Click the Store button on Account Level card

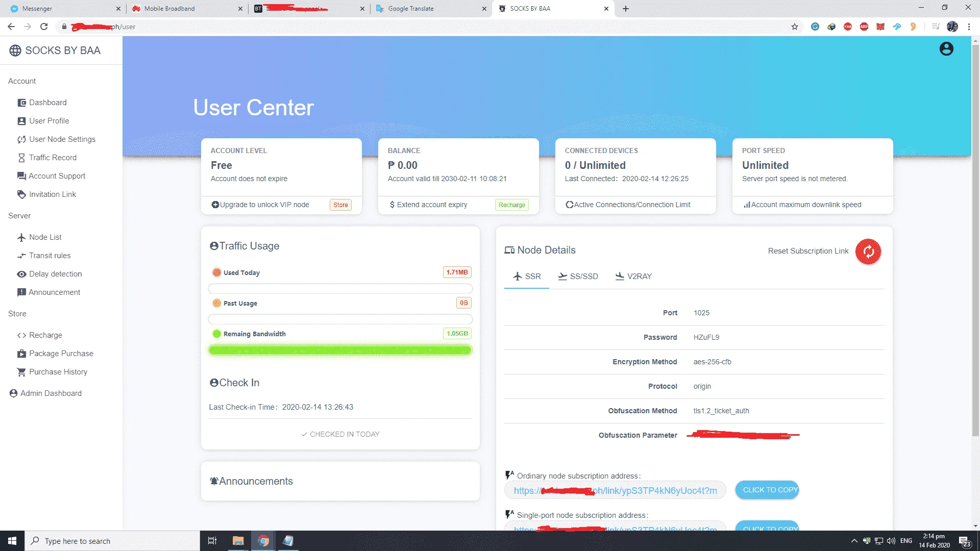click(340, 205)
